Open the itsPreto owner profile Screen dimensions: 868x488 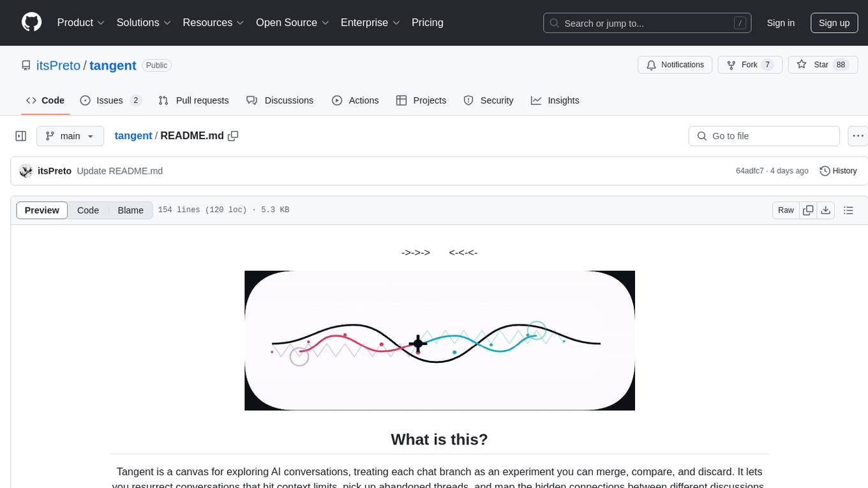[x=57, y=66]
